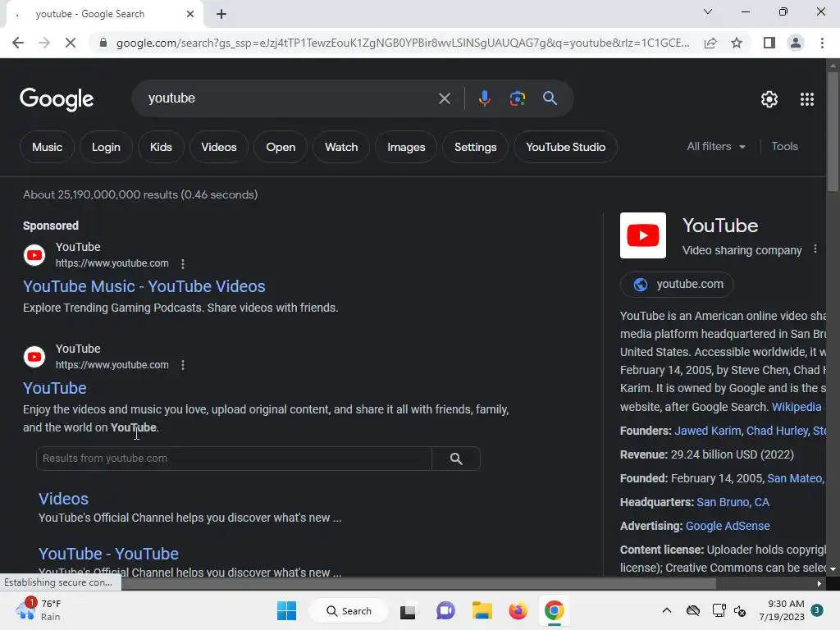The image size is (840, 630).
Task: Select the Kids filter chip
Action: pyautogui.click(x=161, y=147)
